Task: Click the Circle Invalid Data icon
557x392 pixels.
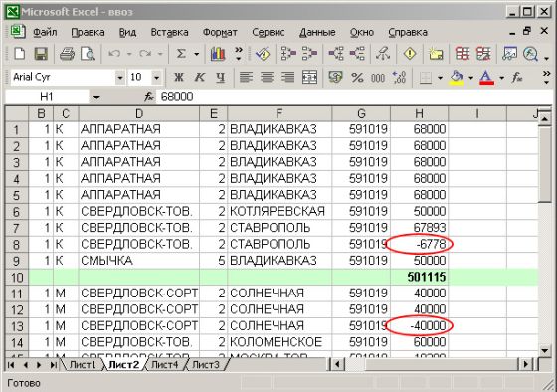Action: point(463,54)
